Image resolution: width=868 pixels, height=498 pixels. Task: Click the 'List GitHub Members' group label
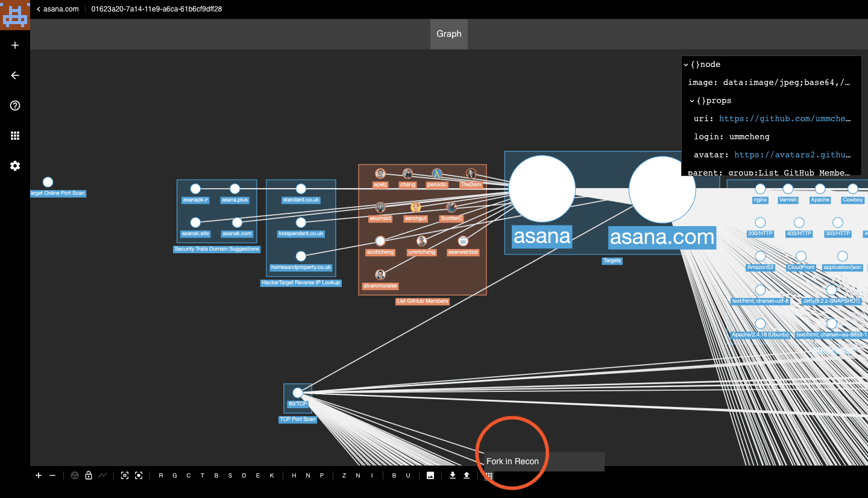pos(423,301)
